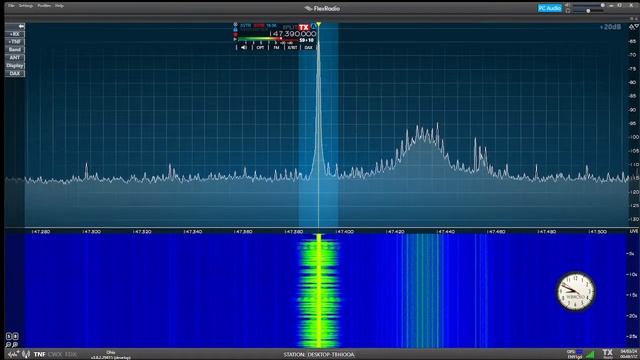Click the 147.400 frequency axis label
This screenshot has width=640, height=360.
pos(344,231)
